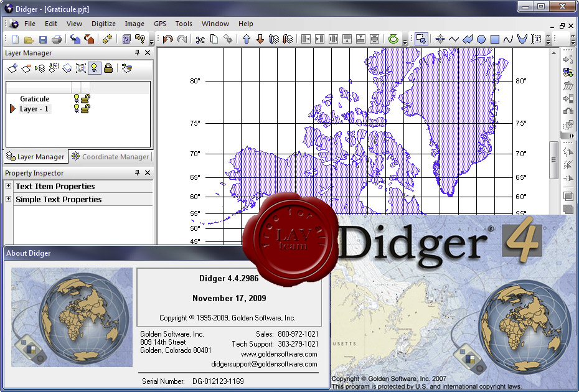Select the Polygon drawing tool

click(468, 39)
